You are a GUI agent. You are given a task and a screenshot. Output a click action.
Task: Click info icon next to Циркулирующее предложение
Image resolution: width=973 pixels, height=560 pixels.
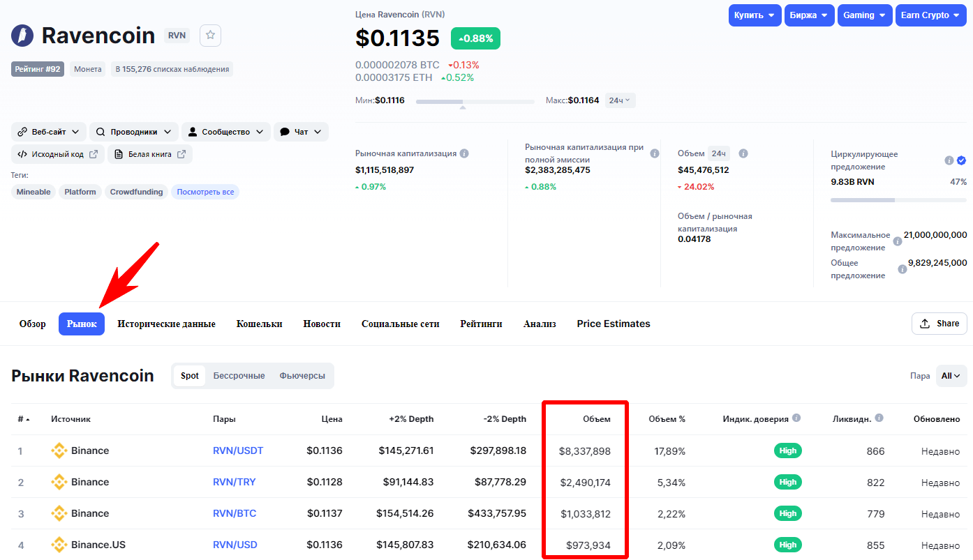click(949, 160)
